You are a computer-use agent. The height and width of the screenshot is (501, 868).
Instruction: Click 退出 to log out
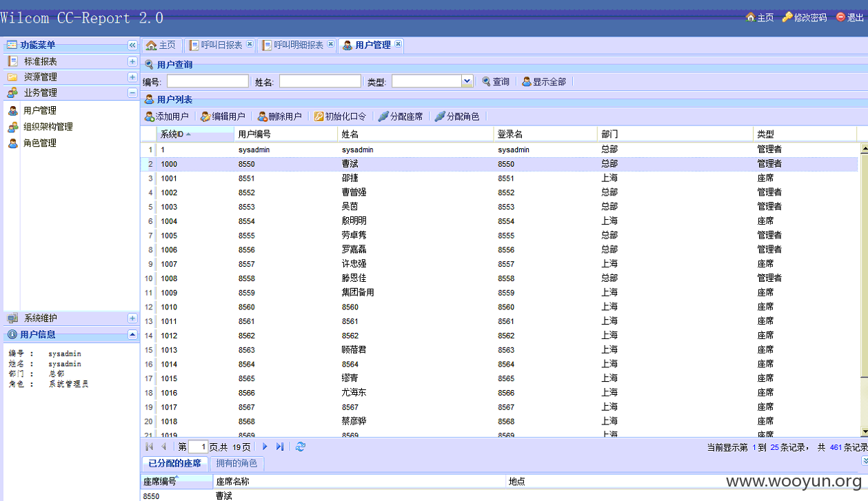849,17
